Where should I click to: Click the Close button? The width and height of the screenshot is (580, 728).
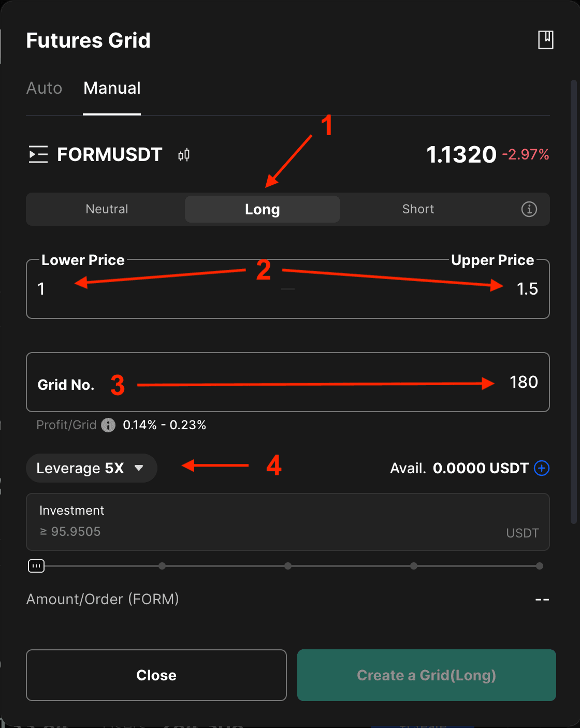[x=156, y=675]
